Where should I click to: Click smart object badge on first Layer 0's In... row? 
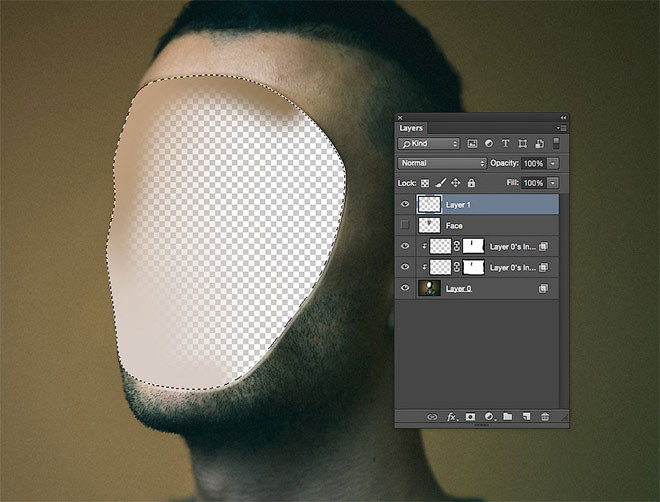543,247
